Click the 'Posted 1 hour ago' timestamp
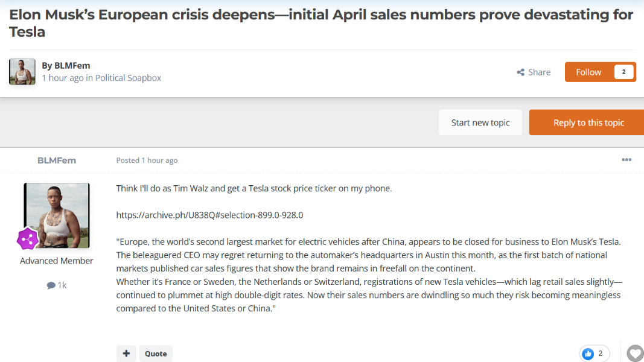Screen dimensions: 644x362 point(147,160)
